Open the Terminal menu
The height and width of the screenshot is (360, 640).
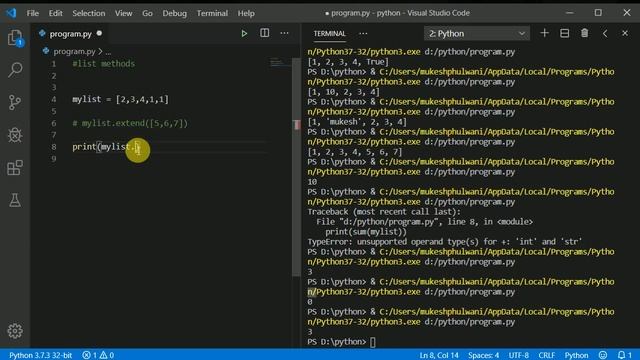212,13
